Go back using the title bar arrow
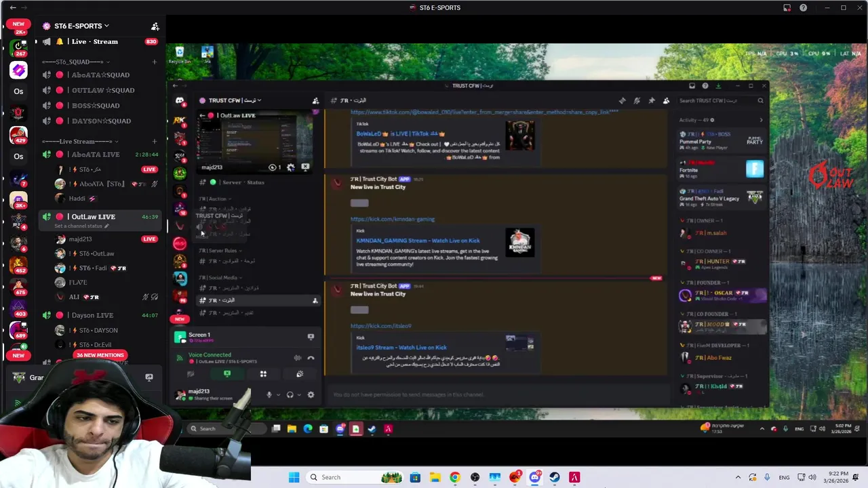 [x=13, y=7]
